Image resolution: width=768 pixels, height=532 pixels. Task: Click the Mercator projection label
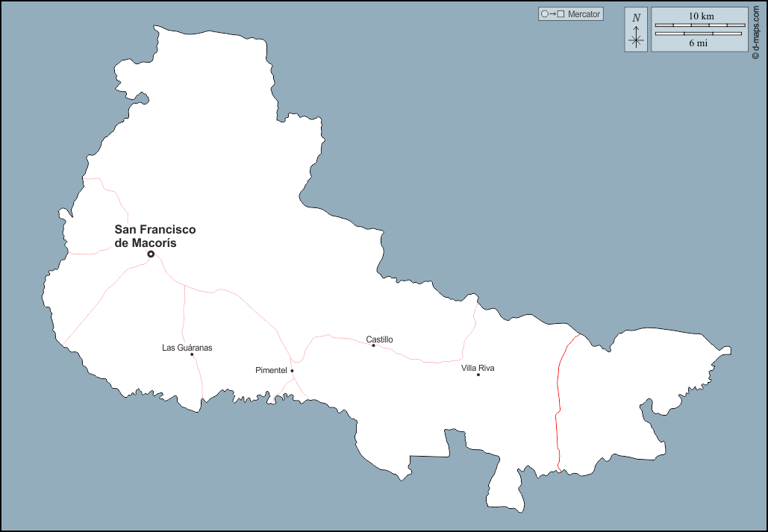click(x=584, y=14)
